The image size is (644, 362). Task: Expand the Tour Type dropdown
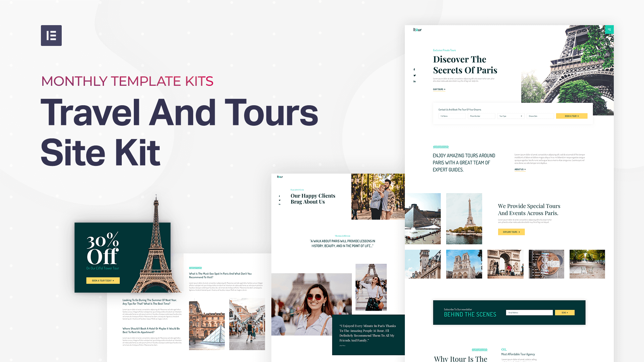511,116
